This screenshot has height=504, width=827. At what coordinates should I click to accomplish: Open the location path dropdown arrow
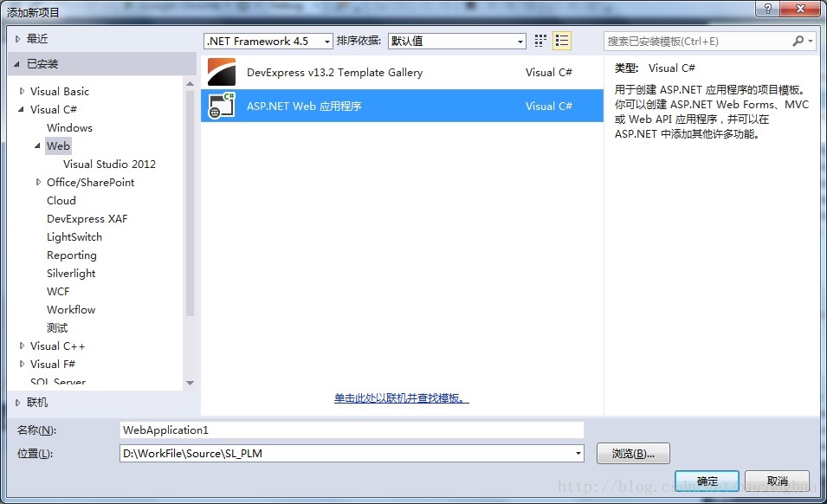[x=578, y=454]
